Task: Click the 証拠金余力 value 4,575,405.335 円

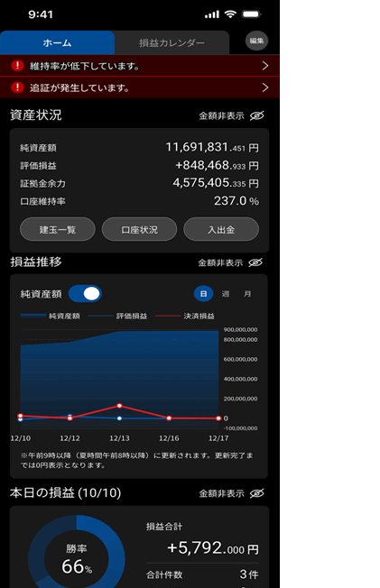Action: [x=216, y=183]
